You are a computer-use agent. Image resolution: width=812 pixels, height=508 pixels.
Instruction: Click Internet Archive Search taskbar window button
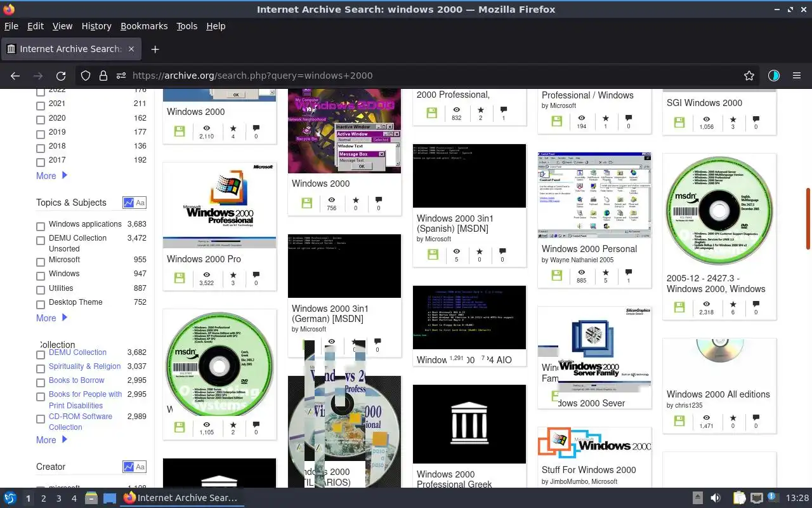coord(181,498)
